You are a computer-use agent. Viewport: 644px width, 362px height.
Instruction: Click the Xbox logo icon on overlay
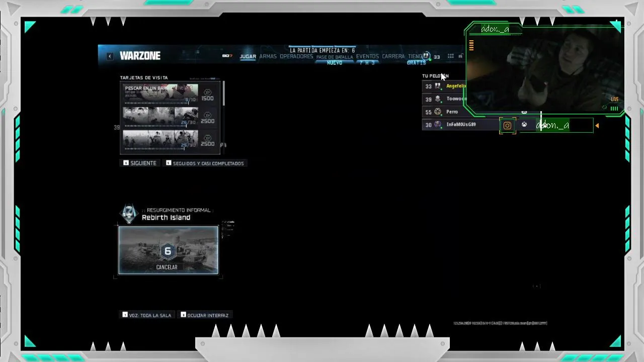pos(524,125)
